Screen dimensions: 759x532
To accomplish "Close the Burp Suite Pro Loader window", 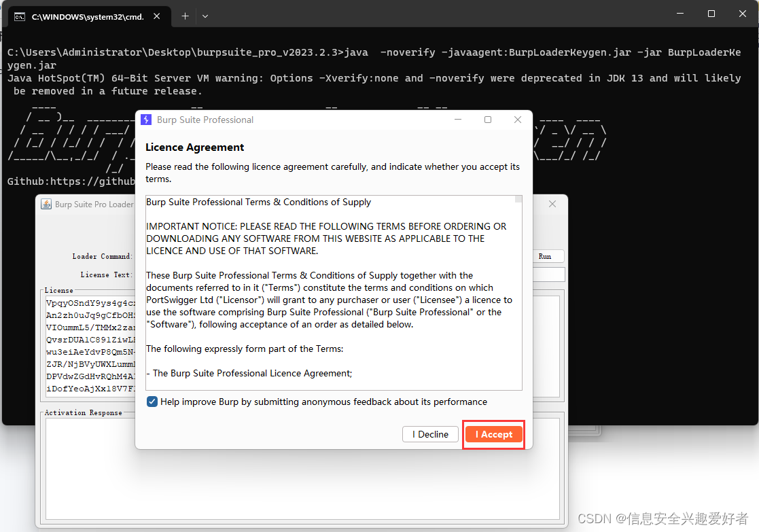I will [x=552, y=205].
